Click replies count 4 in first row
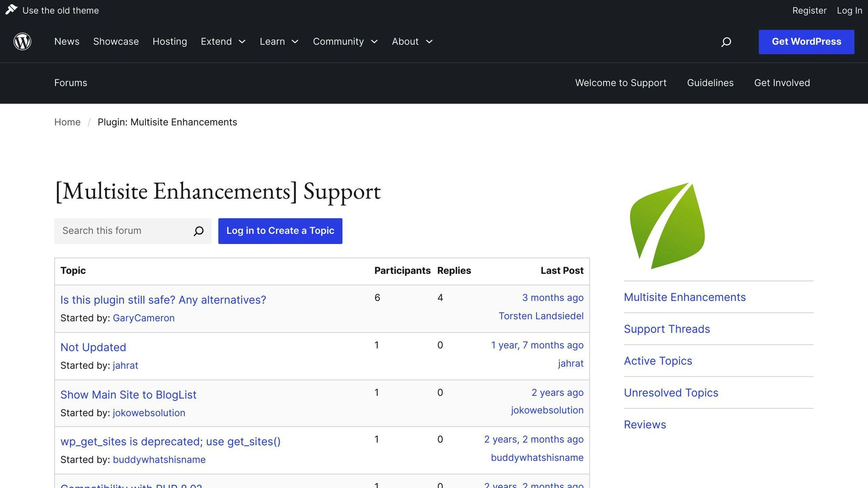This screenshot has height=488, width=868. click(440, 298)
